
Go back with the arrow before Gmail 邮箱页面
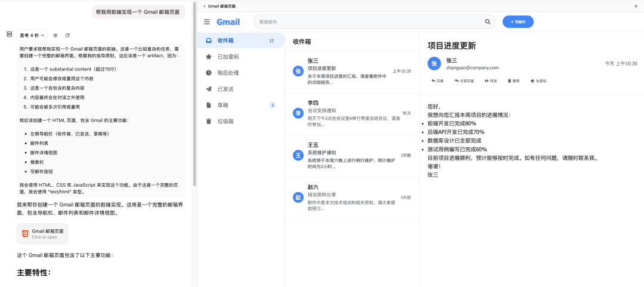(205, 6)
